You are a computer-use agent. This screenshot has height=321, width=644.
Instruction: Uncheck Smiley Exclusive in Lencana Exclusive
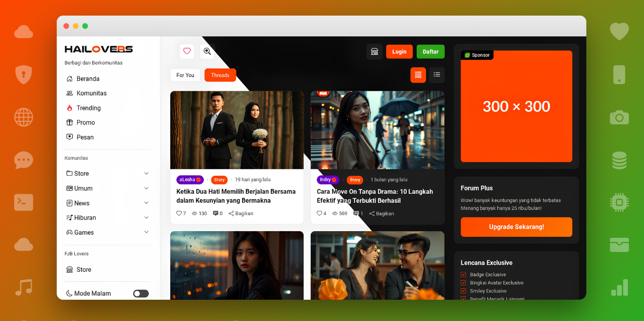point(464,291)
